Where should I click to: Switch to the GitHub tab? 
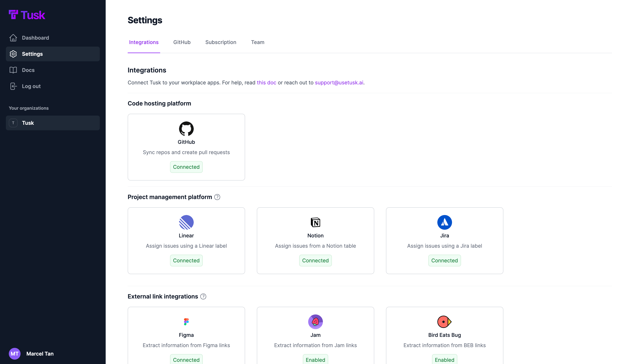(182, 42)
